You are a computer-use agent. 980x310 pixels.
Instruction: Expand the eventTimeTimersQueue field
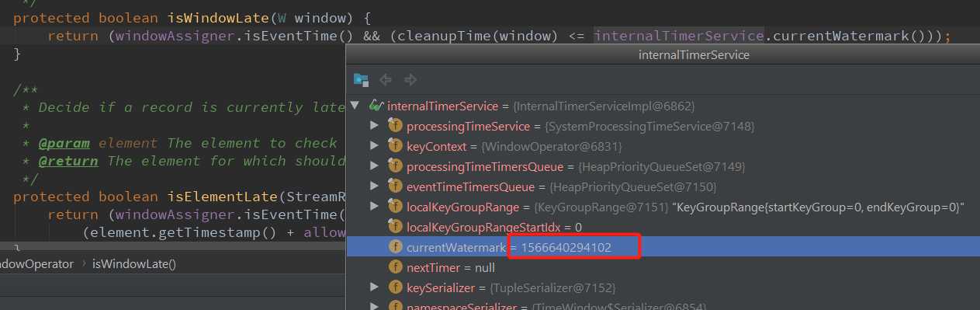[374, 186]
